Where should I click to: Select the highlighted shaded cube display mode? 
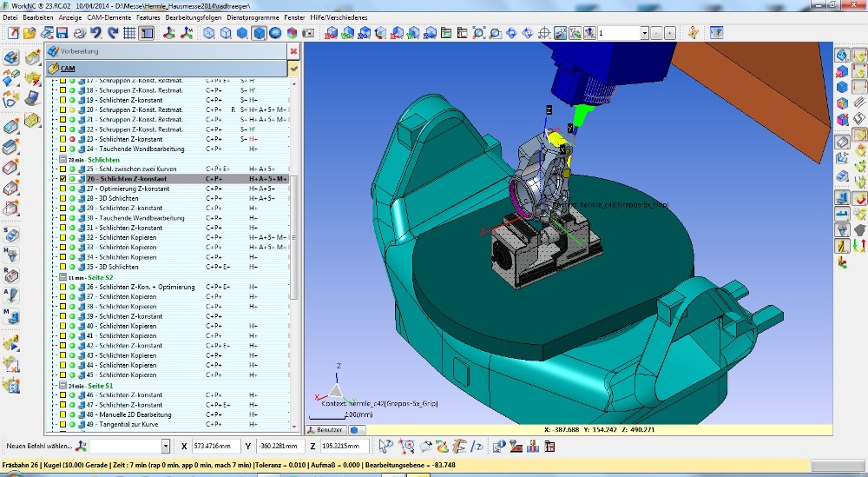pyautogui.click(x=259, y=33)
